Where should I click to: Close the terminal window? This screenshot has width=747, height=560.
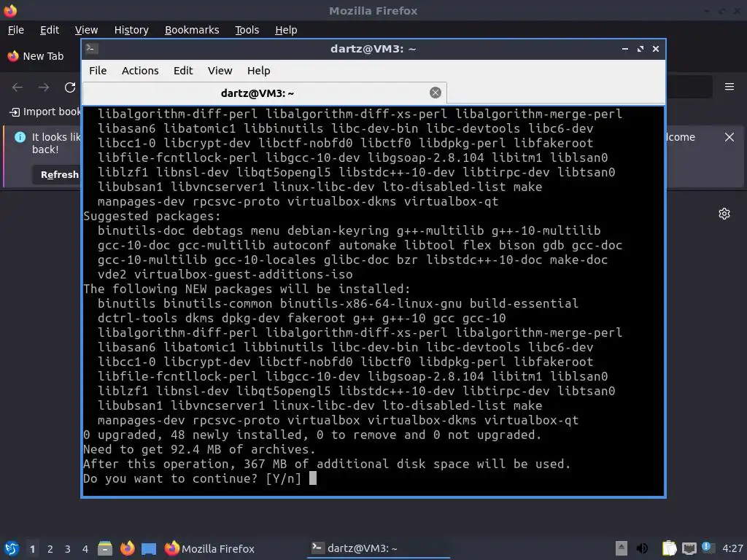[656, 49]
